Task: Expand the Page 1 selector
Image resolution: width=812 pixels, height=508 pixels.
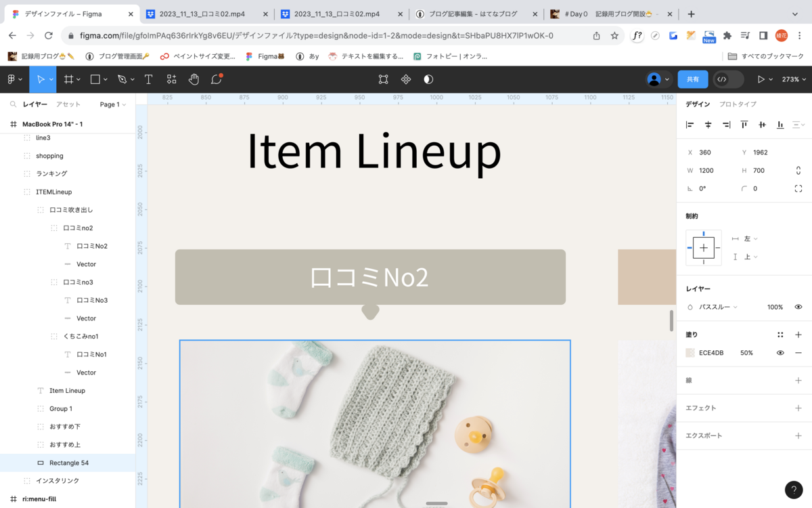Action: tap(113, 104)
